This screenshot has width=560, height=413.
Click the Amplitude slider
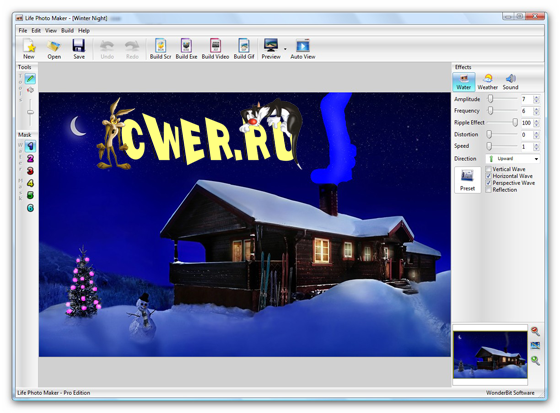click(502, 99)
